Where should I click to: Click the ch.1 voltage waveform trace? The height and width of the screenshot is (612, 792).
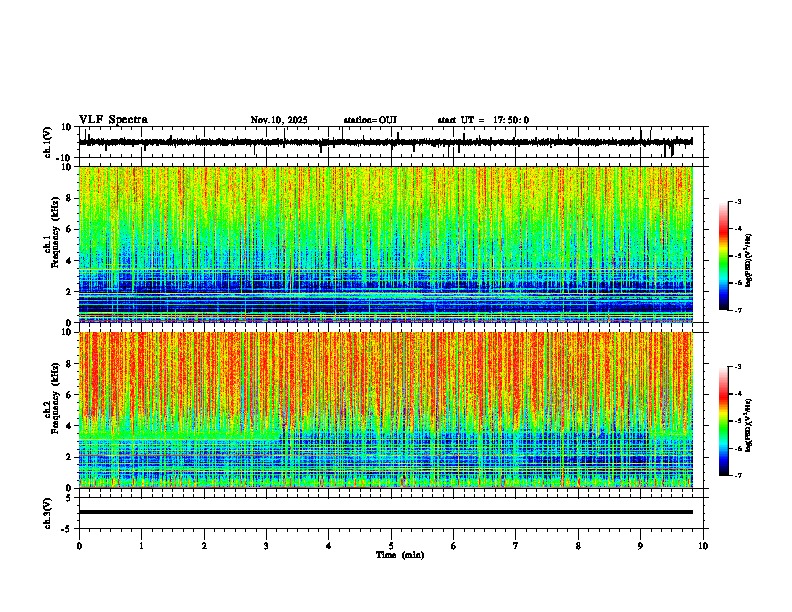pyautogui.click(x=385, y=142)
